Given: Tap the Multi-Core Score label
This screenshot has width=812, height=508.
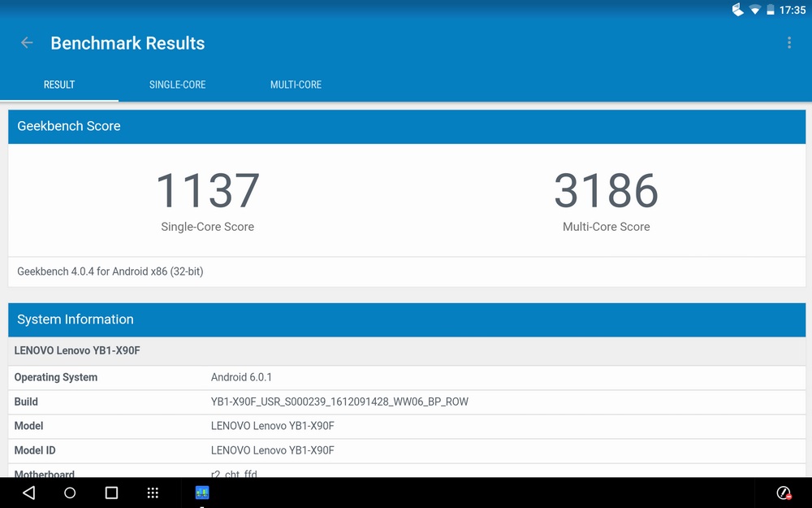Looking at the screenshot, I should click(607, 227).
